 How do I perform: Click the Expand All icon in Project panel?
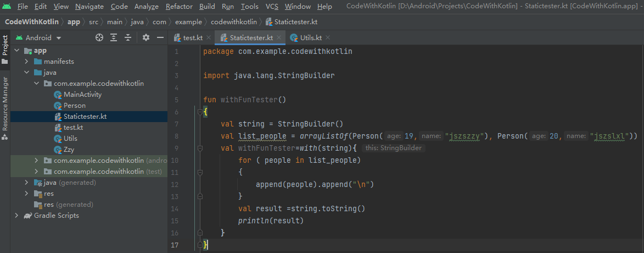(x=114, y=38)
